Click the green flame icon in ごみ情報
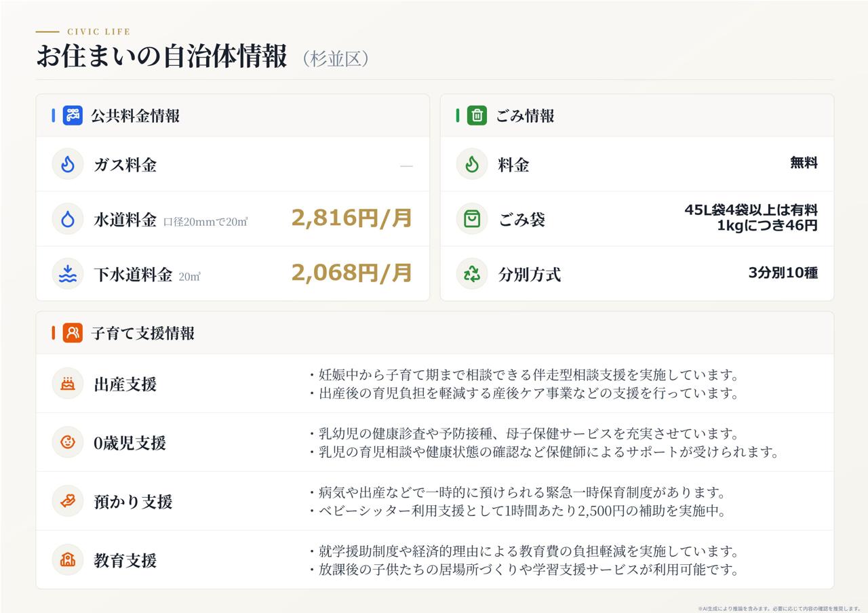The image size is (868, 613). [x=472, y=164]
